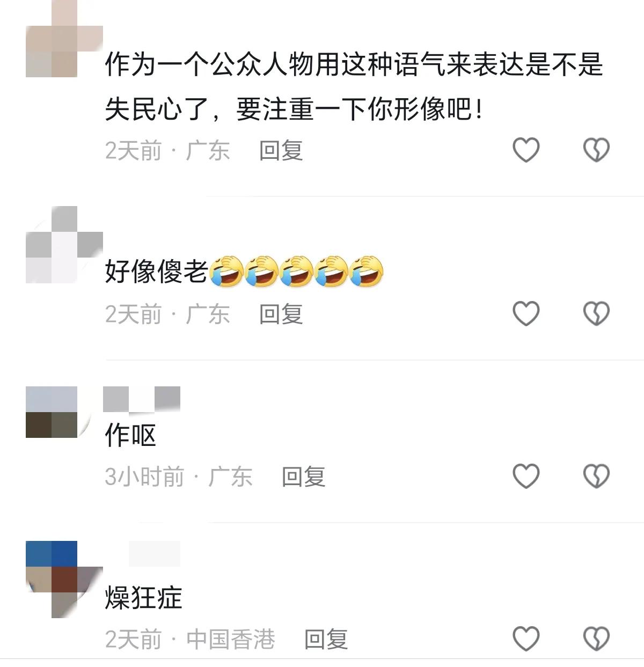Reply to the 作呕 comment
Image resolution: width=644 pixels, height=667 pixels.
point(304,477)
